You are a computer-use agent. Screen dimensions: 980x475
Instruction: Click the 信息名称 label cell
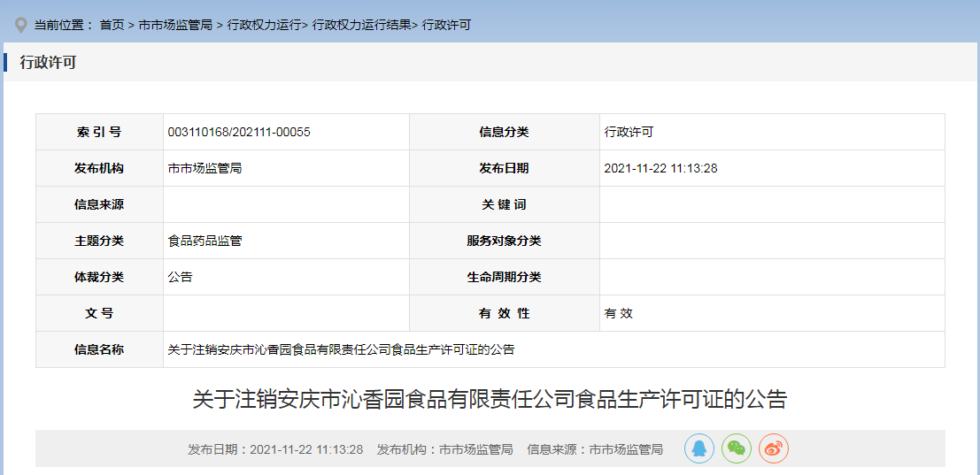99,349
